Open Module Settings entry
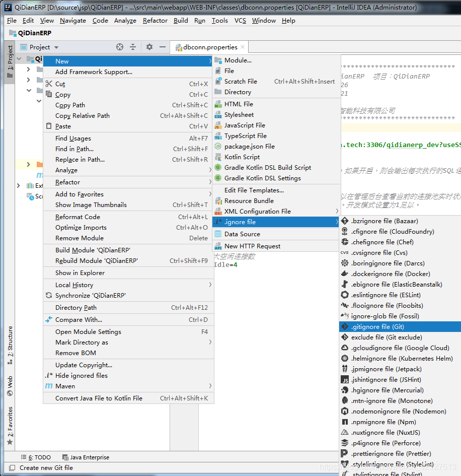The image size is (461, 476). (128, 331)
